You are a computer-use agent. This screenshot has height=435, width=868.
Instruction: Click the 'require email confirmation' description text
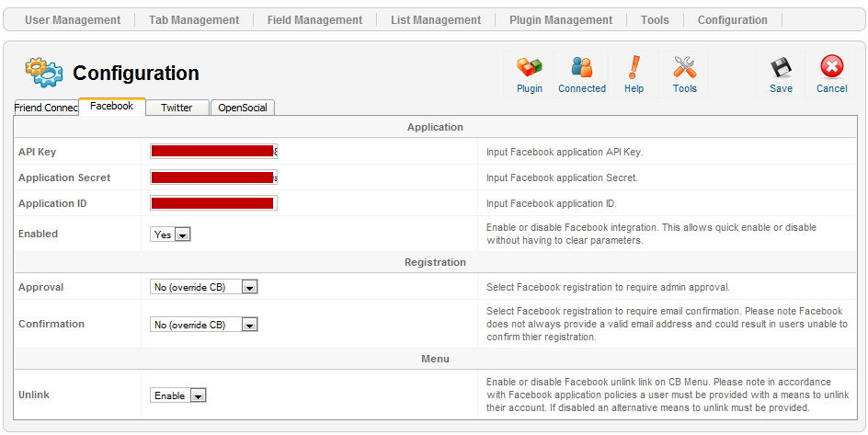pyautogui.click(x=667, y=324)
